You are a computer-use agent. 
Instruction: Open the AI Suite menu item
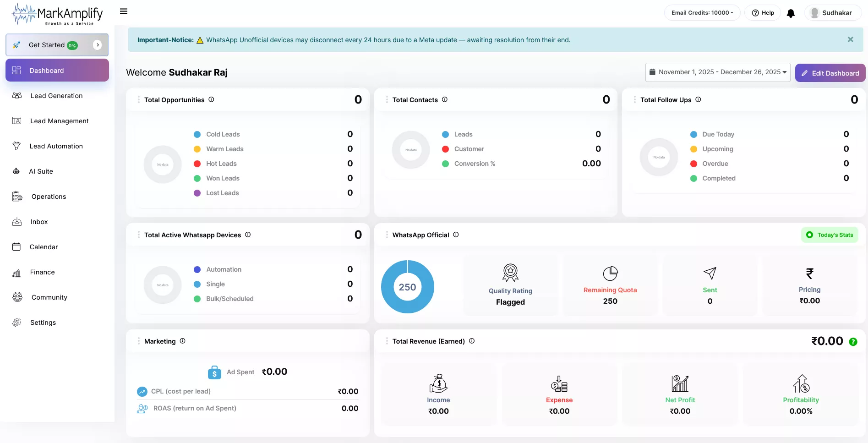click(41, 171)
